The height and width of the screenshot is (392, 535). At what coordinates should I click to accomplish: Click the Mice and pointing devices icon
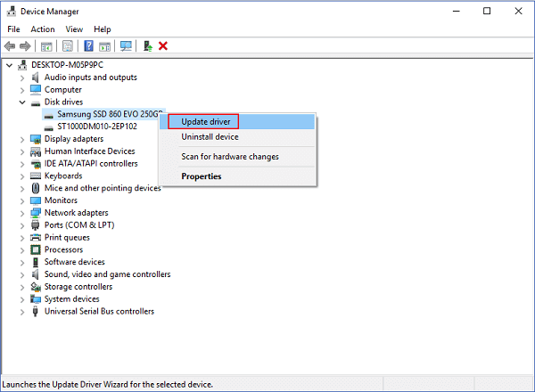(x=36, y=188)
